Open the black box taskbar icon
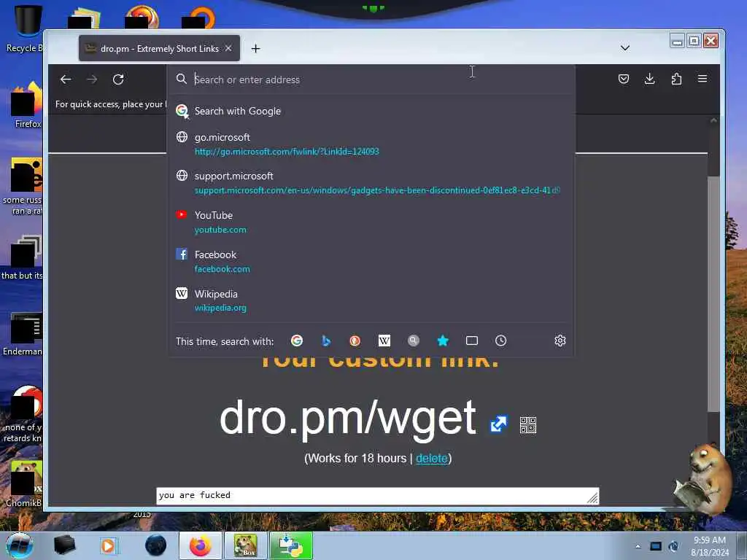Viewport: 747px width, 560px height. tap(64, 545)
